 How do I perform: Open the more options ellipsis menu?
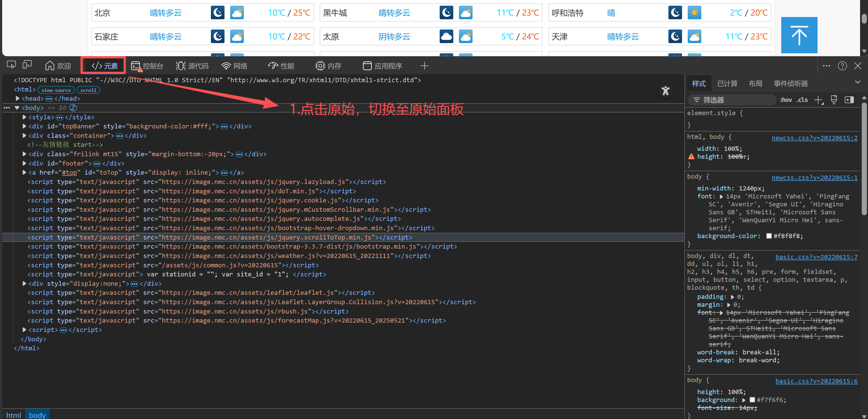pos(826,66)
